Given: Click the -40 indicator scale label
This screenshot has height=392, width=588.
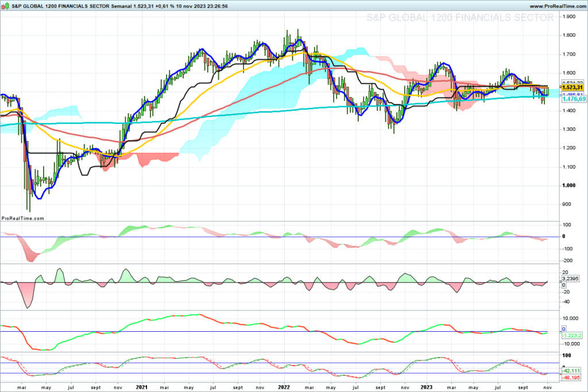Looking at the screenshot, I should point(566,302).
